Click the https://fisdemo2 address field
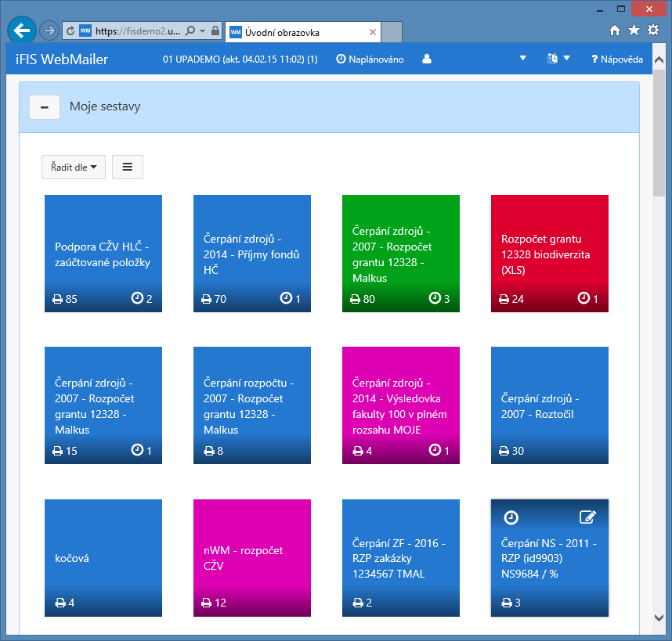 (x=138, y=31)
